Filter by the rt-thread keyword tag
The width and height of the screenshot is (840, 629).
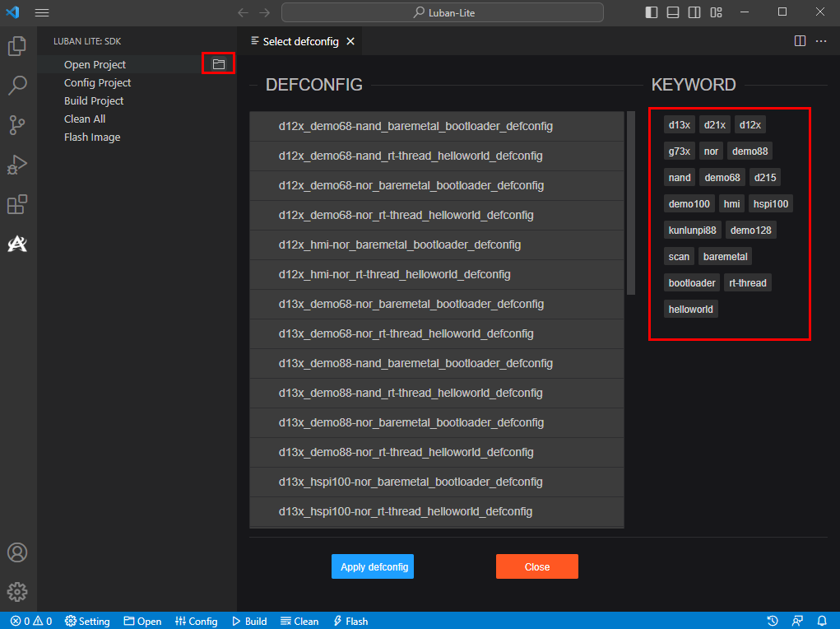tap(748, 282)
